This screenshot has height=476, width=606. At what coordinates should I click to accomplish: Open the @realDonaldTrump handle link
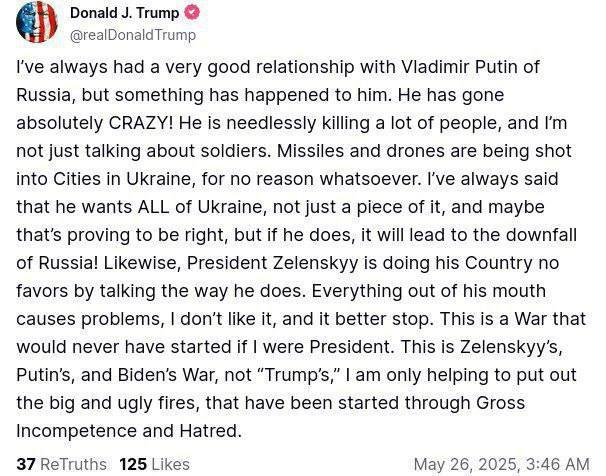click(x=133, y=34)
